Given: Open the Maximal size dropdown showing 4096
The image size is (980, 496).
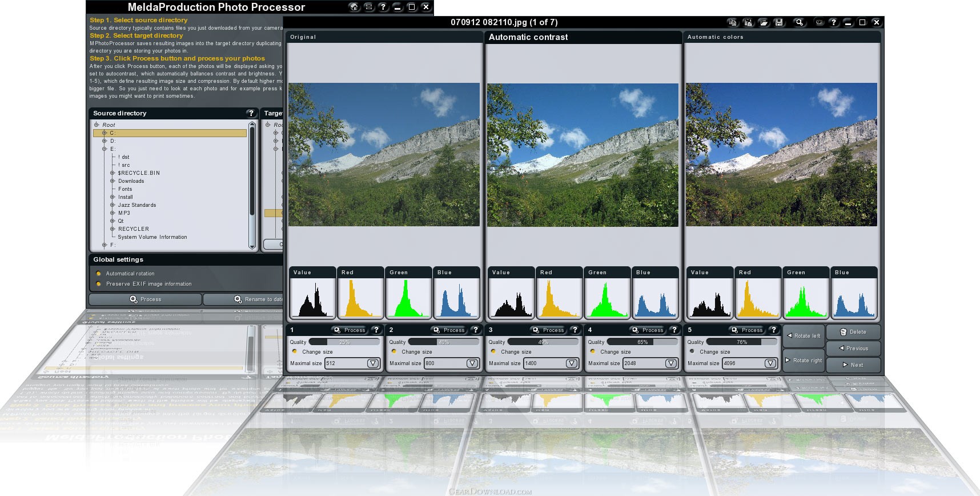Looking at the screenshot, I should tap(770, 363).
